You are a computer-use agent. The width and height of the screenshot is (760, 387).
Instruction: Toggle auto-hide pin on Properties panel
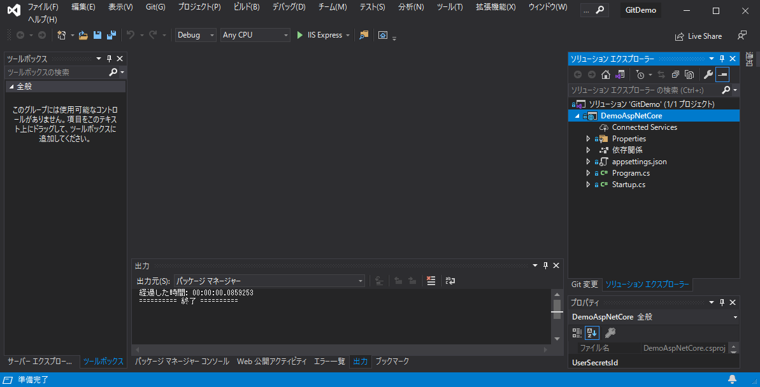tap(722, 303)
